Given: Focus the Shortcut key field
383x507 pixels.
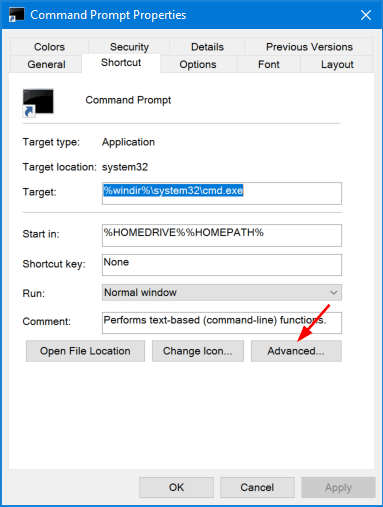Looking at the screenshot, I should [222, 265].
